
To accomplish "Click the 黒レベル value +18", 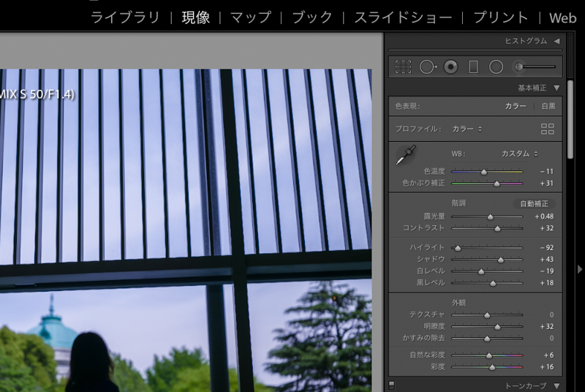I will coord(546,283).
